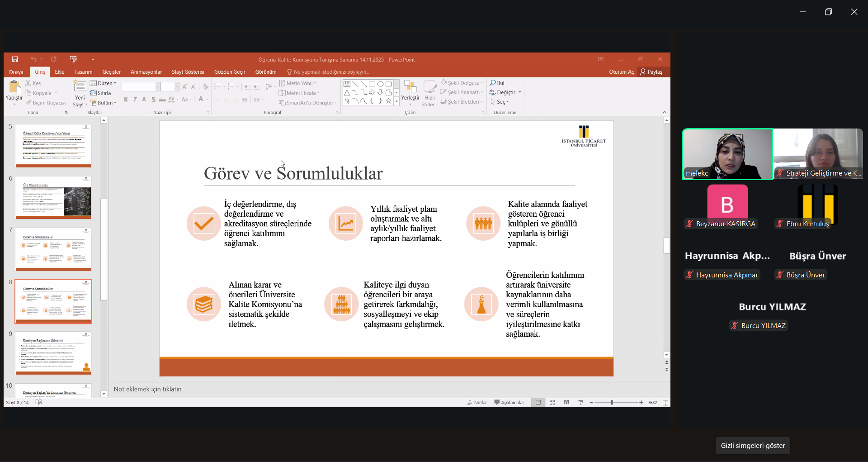
Task: Open the Şekil Dolgusu dropdown
Action: (463, 83)
